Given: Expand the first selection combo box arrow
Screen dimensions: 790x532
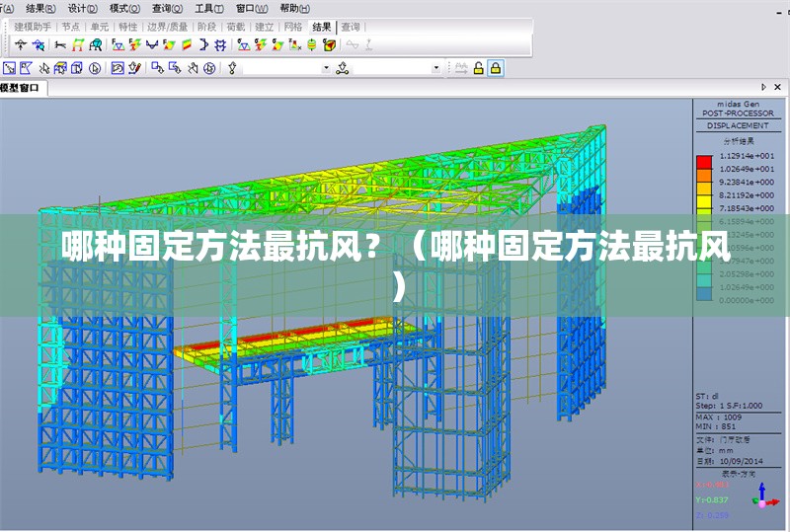Looking at the screenshot, I should tap(327, 68).
